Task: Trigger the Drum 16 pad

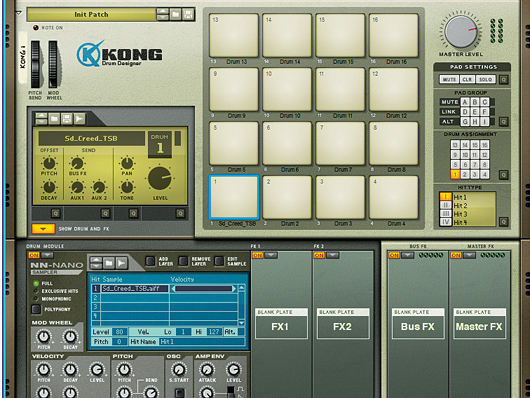Action: 393,36
